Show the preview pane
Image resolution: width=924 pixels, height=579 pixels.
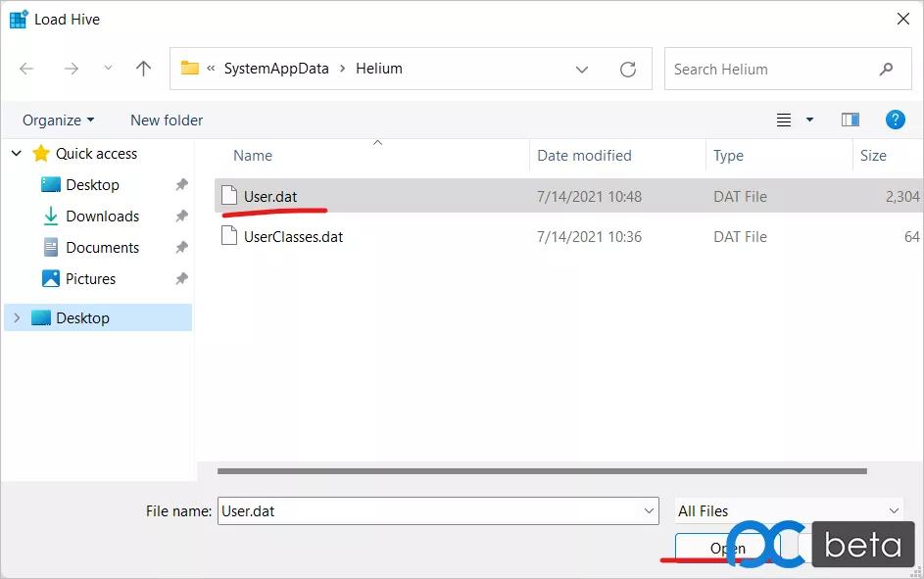(x=850, y=119)
